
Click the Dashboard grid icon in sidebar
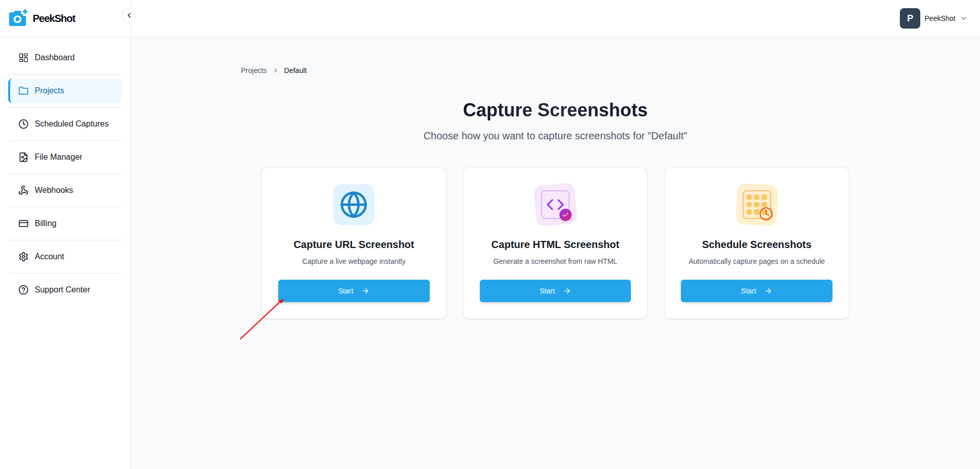pos(23,58)
